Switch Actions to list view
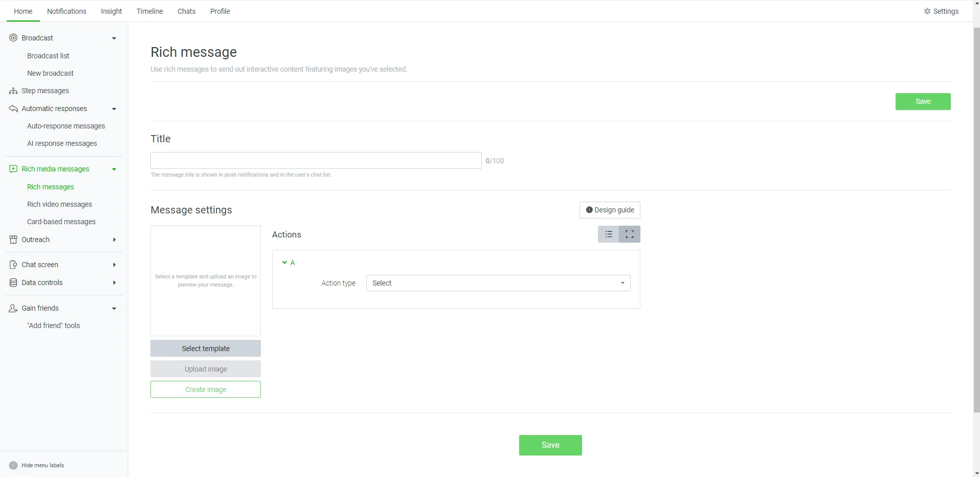The height and width of the screenshot is (477, 980). click(x=609, y=234)
